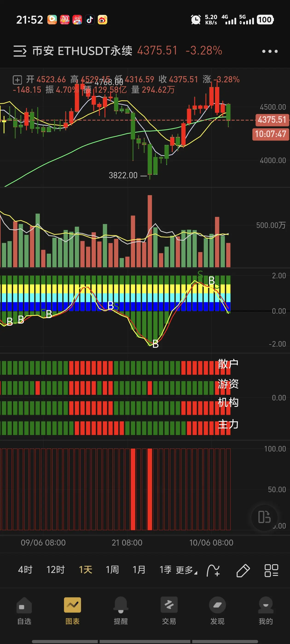Tap the 100.00 axis label on bottom panel

pos(275,449)
